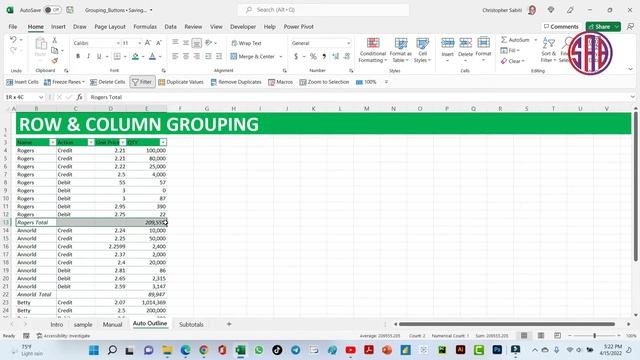
Task: Increase font size with larger A icon
Action: [x=148, y=43]
